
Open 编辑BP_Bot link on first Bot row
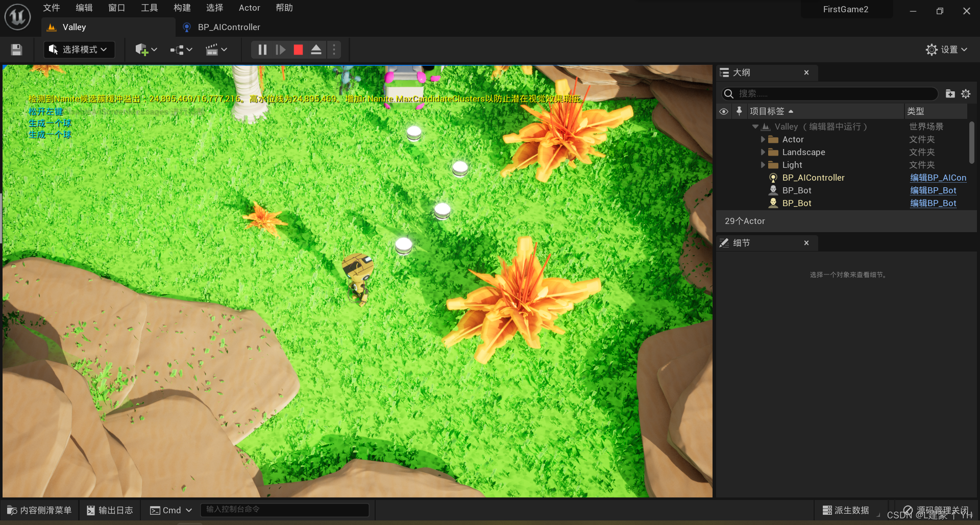coord(933,190)
